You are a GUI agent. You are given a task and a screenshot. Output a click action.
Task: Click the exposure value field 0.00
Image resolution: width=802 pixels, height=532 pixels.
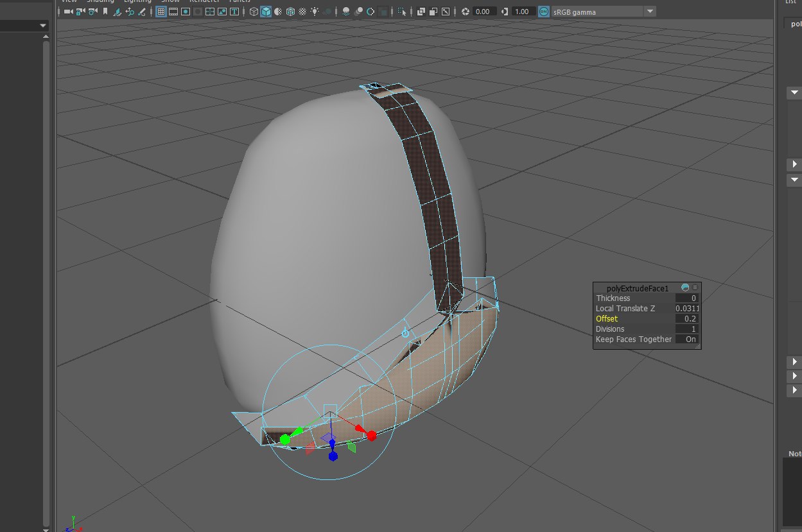484,12
